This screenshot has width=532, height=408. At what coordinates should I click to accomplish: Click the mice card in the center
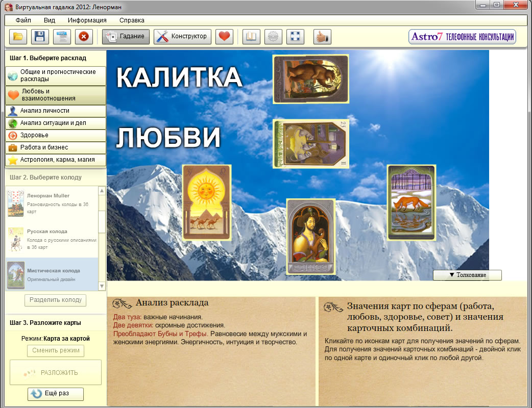[x=311, y=144]
